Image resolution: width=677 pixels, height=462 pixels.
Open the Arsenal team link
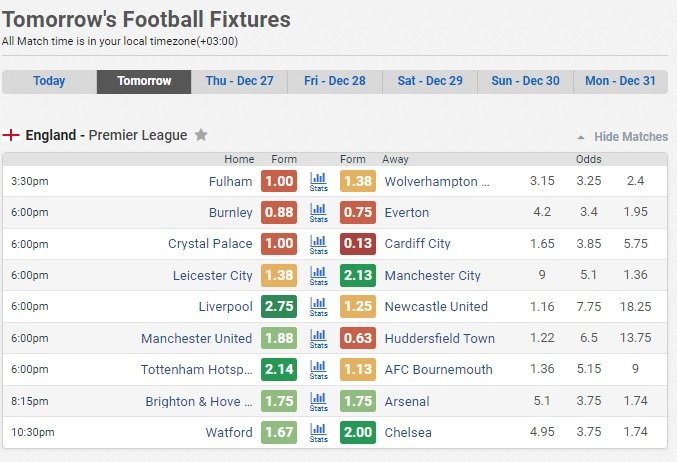point(407,402)
